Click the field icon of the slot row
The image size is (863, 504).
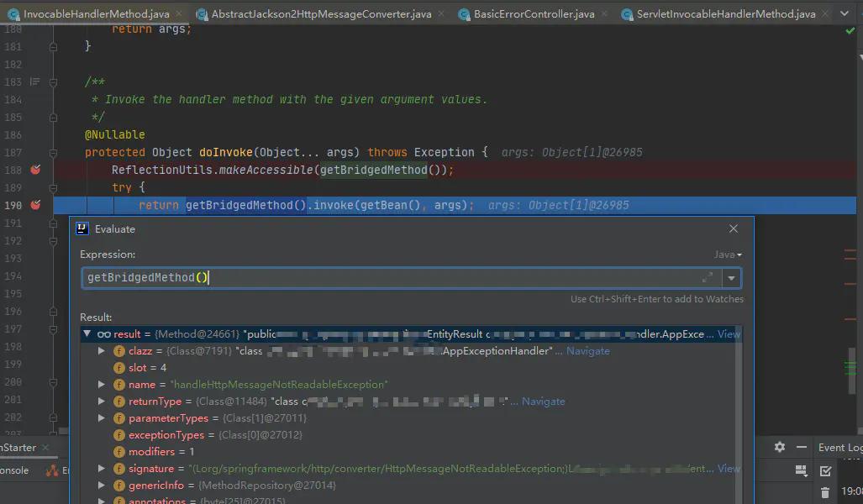(x=118, y=368)
